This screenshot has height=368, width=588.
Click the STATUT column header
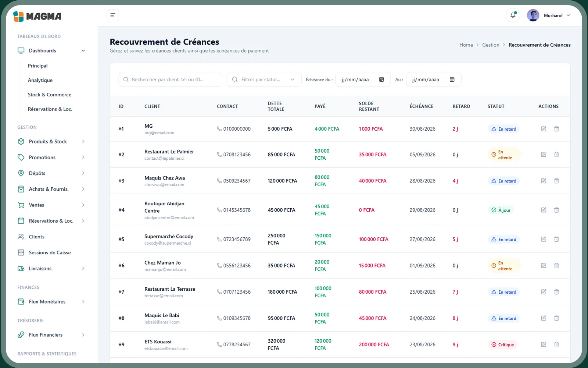click(x=496, y=106)
